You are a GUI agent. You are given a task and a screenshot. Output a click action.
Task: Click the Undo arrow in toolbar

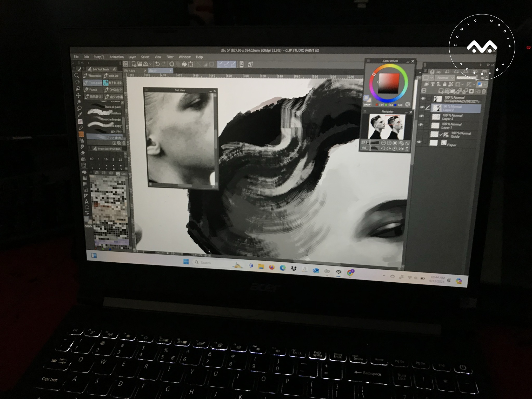click(x=157, y=64)
